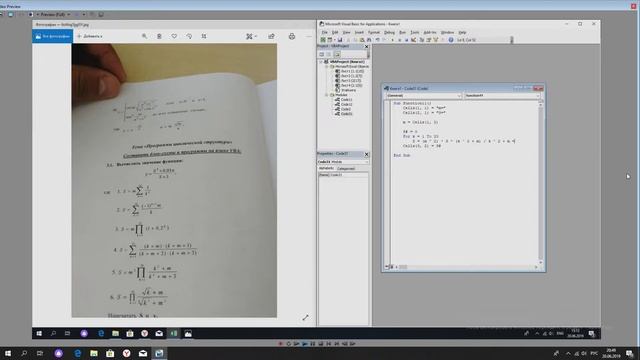Click the share icon in Photos toolbar
Image resolution: width=640 pixels, height=360 pixels.
271,36
